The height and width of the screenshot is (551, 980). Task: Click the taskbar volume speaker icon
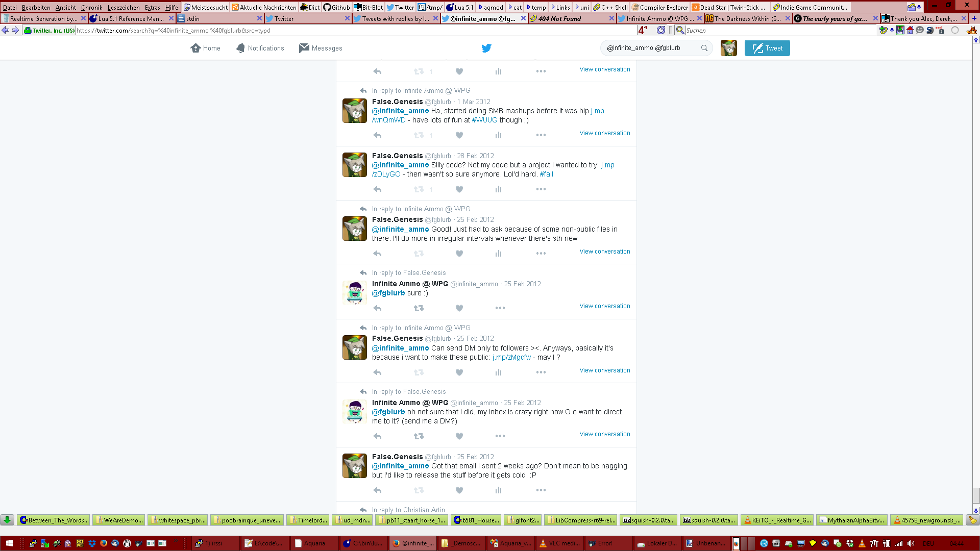coord(911,543)
